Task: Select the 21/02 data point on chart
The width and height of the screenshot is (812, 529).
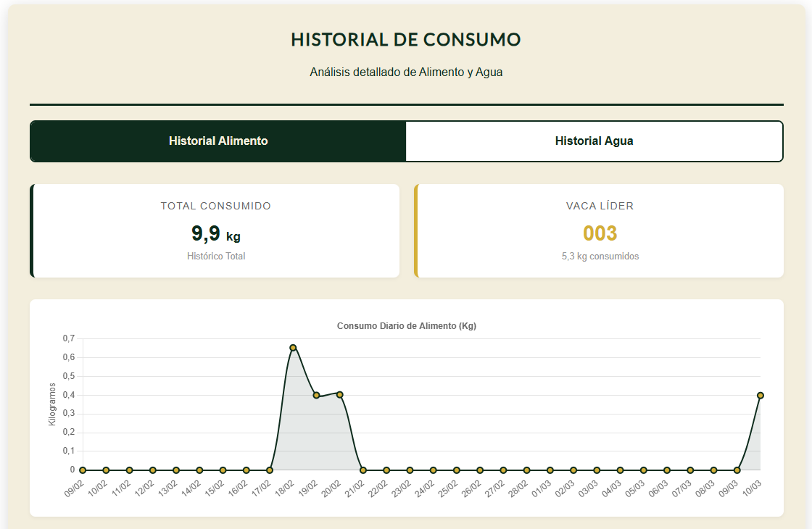Action: 363,470
